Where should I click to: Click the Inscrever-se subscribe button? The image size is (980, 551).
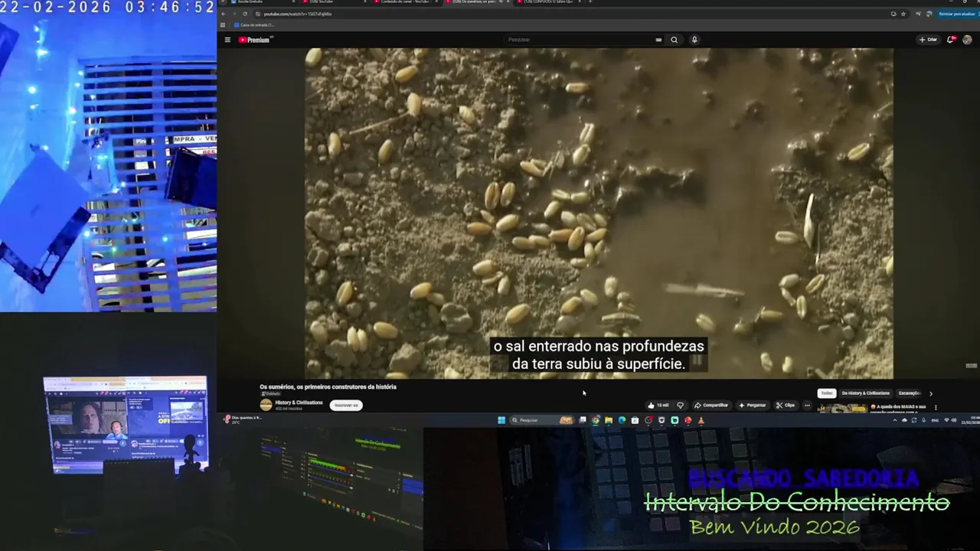pos(346,405)
